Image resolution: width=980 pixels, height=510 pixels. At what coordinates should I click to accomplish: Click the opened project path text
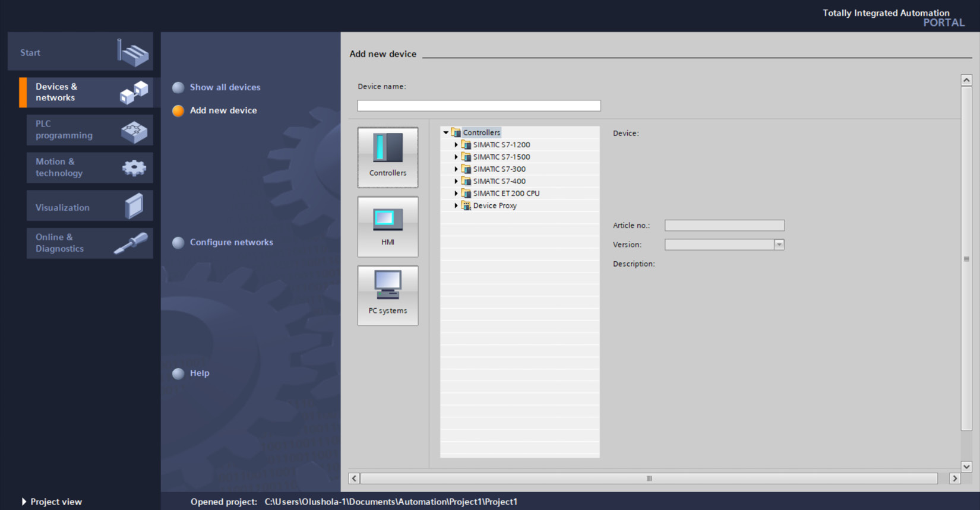[391, 502]
